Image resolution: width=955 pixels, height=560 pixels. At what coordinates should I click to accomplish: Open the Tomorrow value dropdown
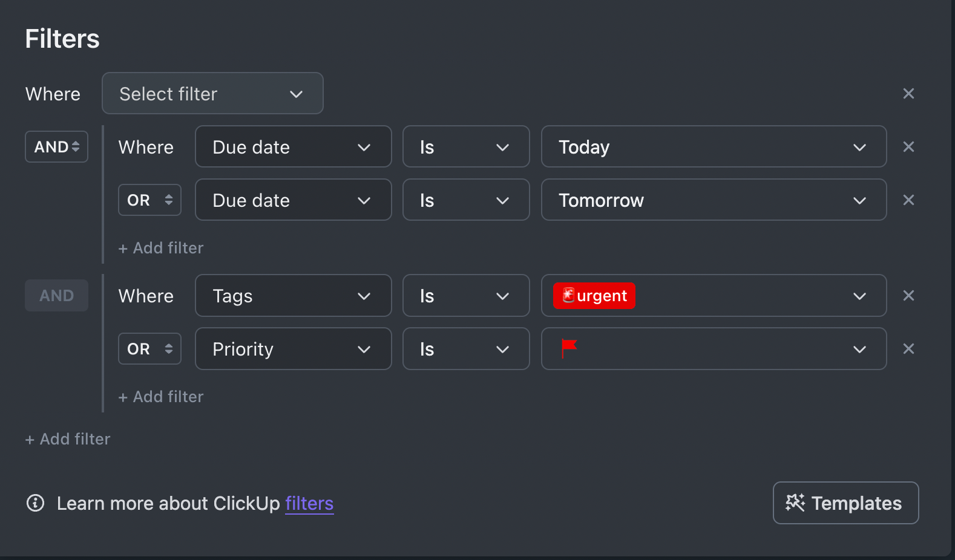pyautogui.click(x=714, y=200)
